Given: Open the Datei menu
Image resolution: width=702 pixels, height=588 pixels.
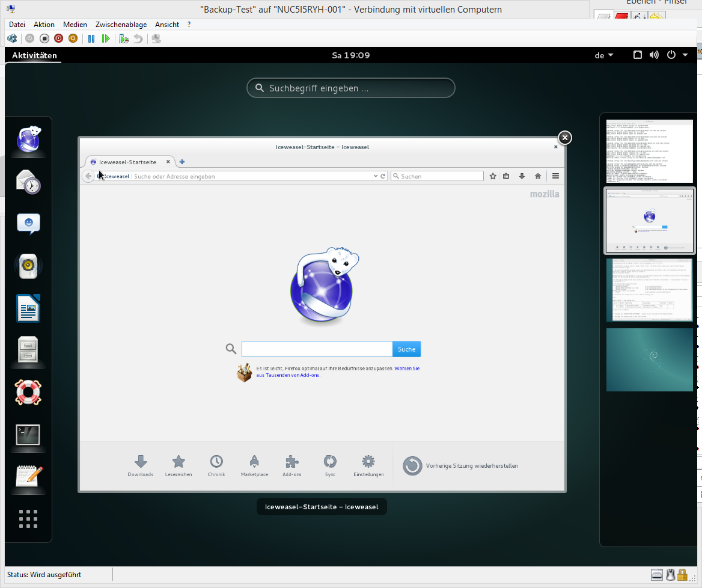Looking at the screenshot, I should click(x=17, y=25).
